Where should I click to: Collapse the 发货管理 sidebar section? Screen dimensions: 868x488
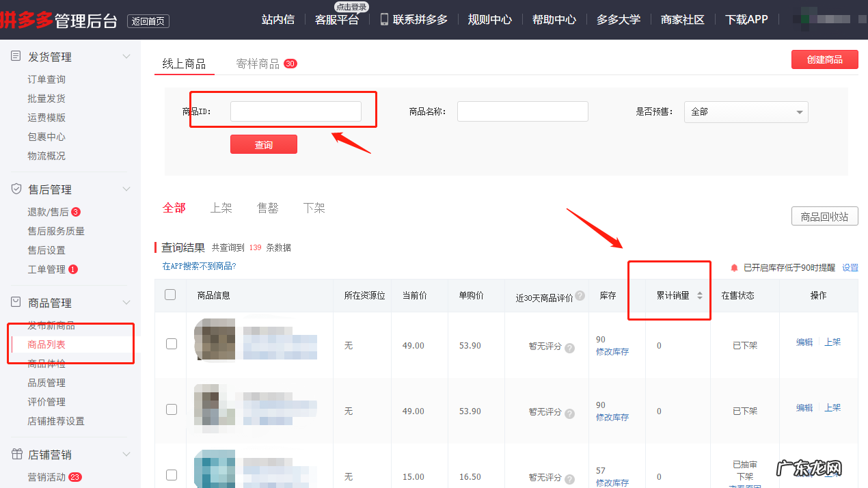click(126, 57)
